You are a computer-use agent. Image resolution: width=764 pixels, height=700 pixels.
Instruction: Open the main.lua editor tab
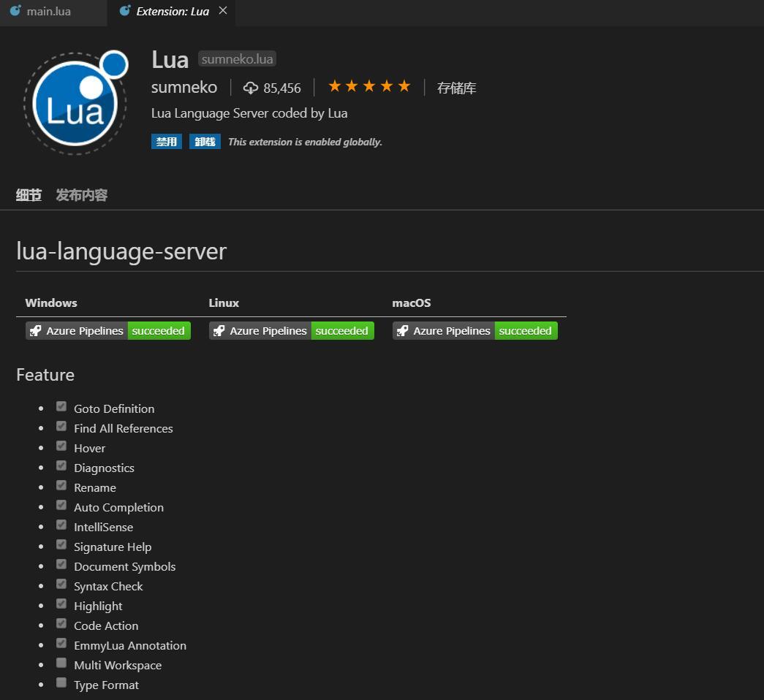(48, 11)
